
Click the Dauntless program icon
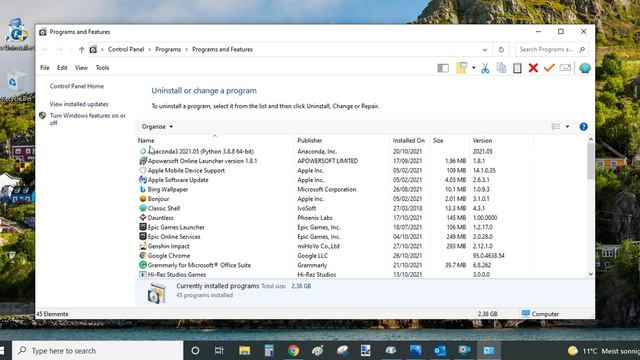(x=143, y=218)
